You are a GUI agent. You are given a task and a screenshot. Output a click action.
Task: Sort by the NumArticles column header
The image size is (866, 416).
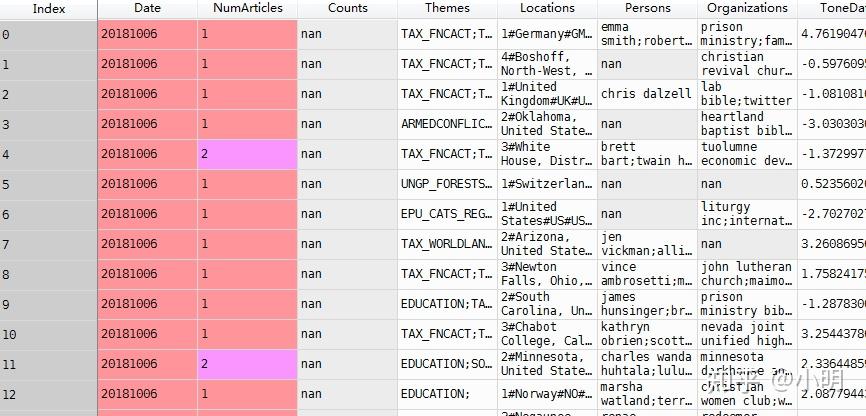point(247,8)
